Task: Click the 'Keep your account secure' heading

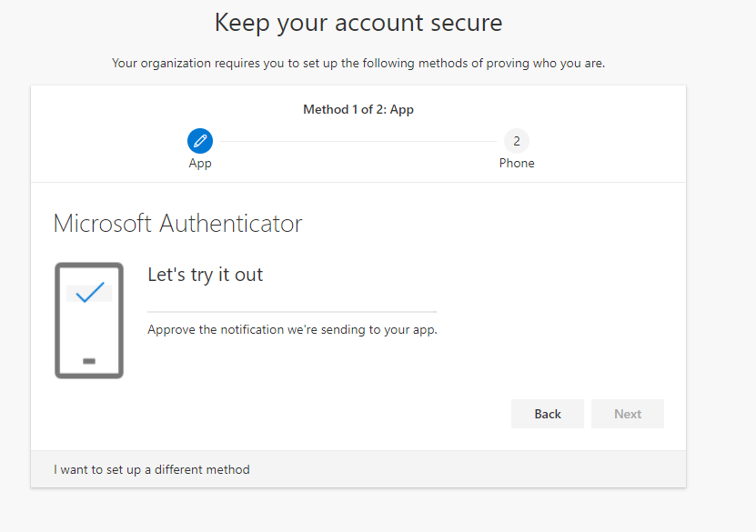Action: coord(358,23)
